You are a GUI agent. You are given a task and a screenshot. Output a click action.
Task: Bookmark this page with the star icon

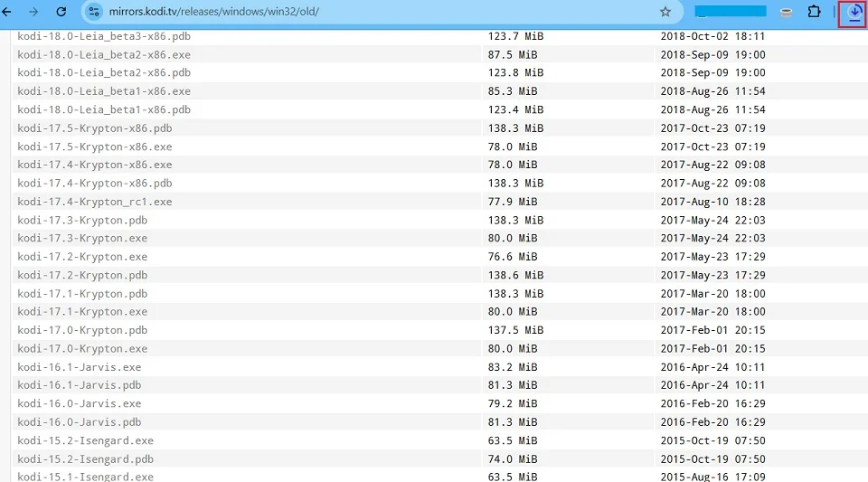665,12
